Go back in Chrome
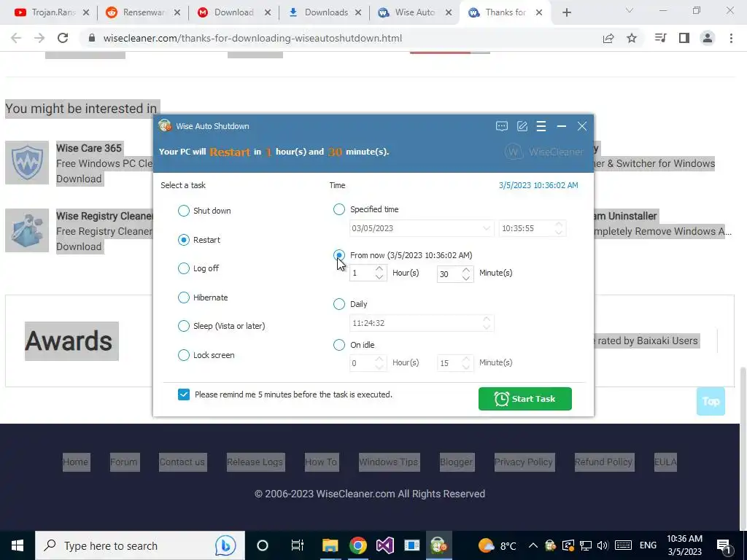The height and width of the screenshot is (560, 747). click(x=16, y=38)
